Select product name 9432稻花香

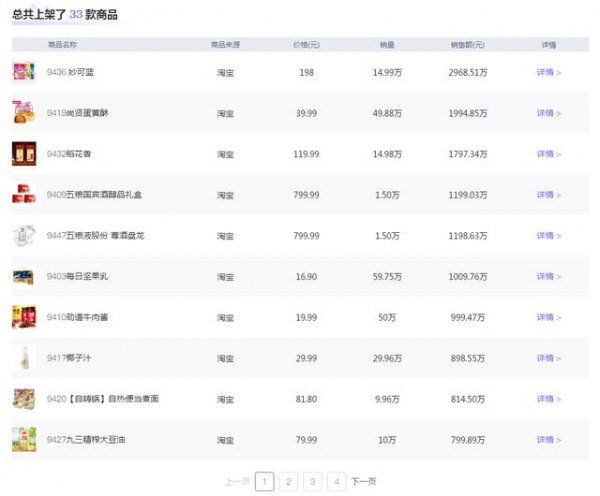(69, 154)
